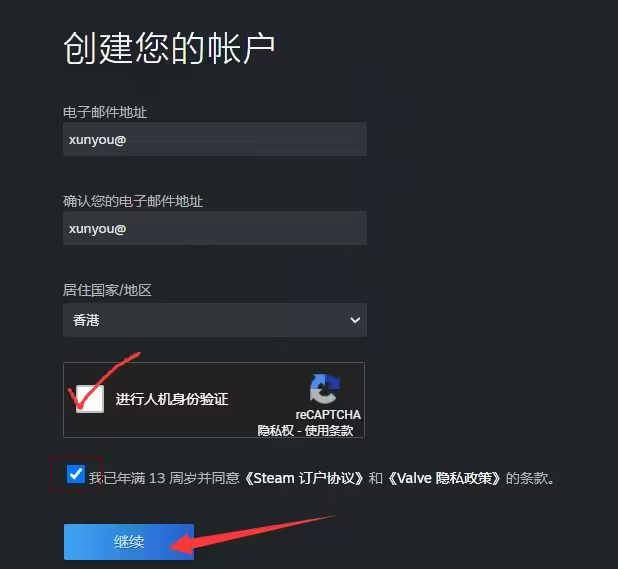This screenshot has width=618, height=569.
Task: Focus the 电子邮件地址 input field
Action: [x=215, y=139]
